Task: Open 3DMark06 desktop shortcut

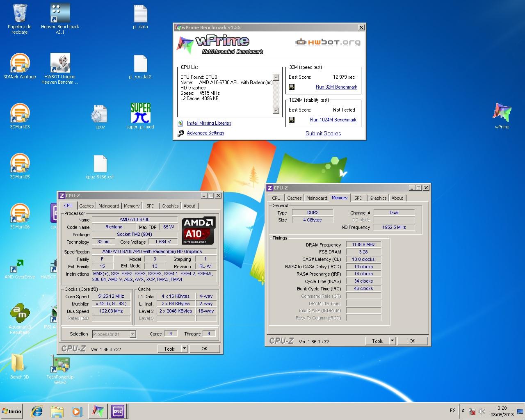Action: coord(20,217)
